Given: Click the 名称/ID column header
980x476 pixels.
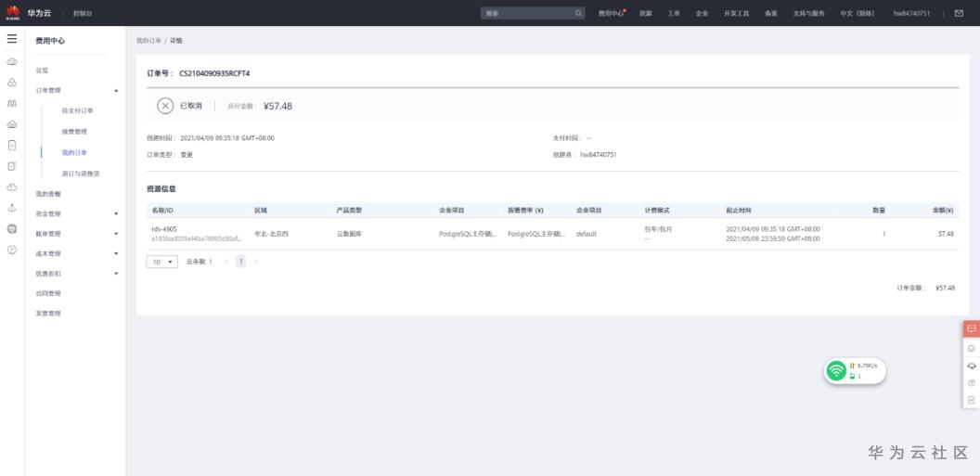Looking at the screenshot, I should tap(161, 211).
